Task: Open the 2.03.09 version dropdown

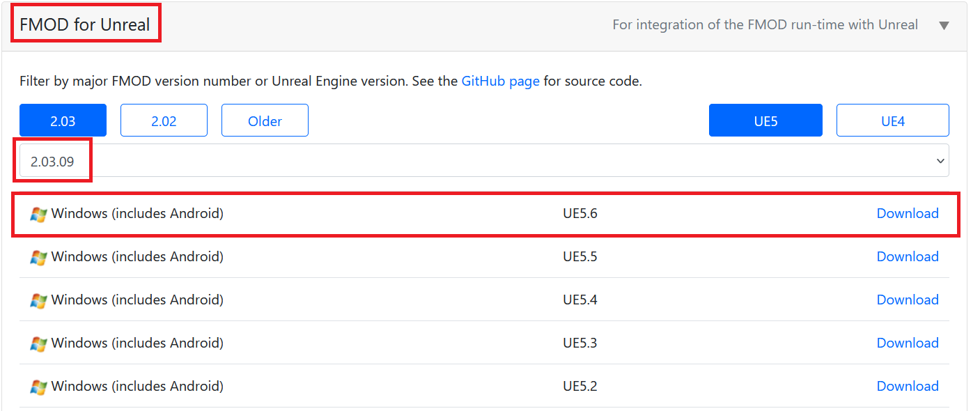Action: [x=484, y=161]
